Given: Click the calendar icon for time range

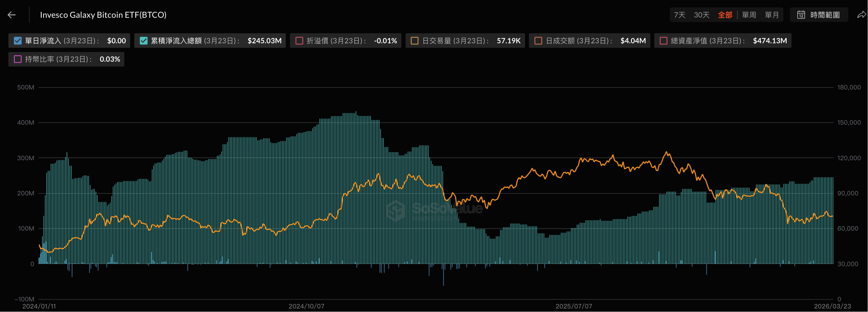Looking at the screenshot, I should pyautogui.click(x=801, y=15).
